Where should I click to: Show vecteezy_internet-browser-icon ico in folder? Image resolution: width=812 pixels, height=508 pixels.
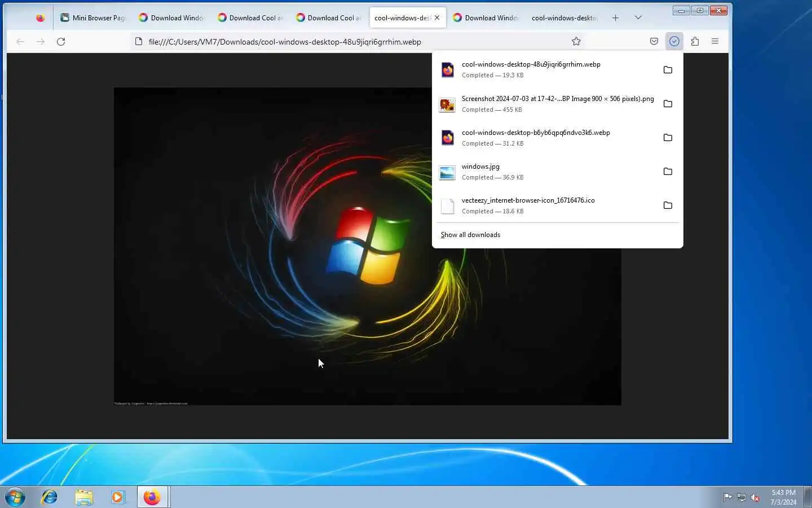[668, 205]
